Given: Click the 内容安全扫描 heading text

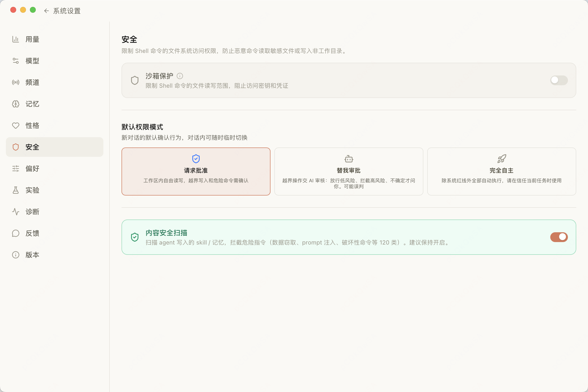Looking at the screenshot, I should 166,233.
